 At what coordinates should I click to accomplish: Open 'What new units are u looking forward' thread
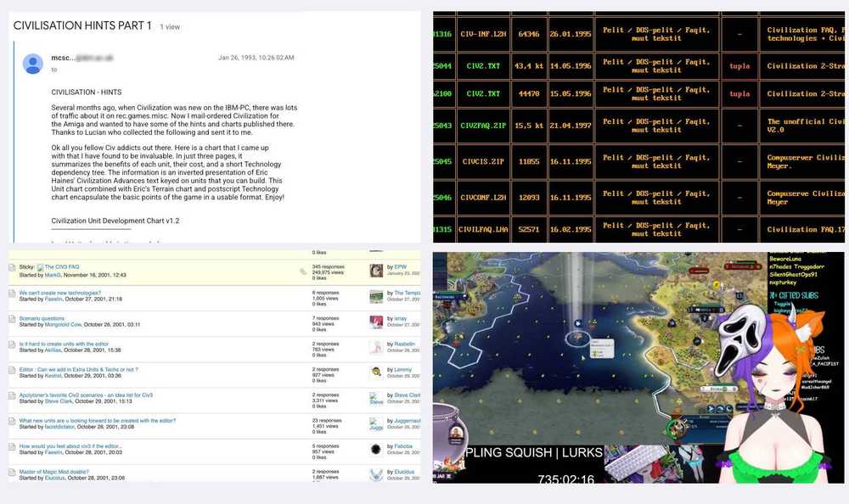(98, 420)
